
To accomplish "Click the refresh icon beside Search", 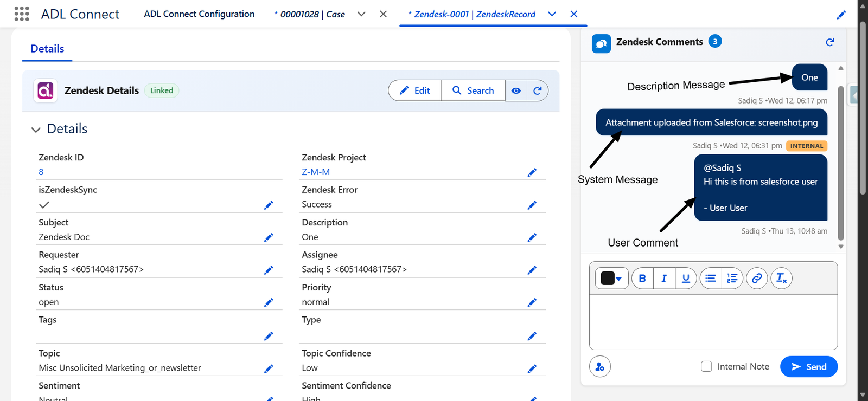I will (x=538, y=90).
